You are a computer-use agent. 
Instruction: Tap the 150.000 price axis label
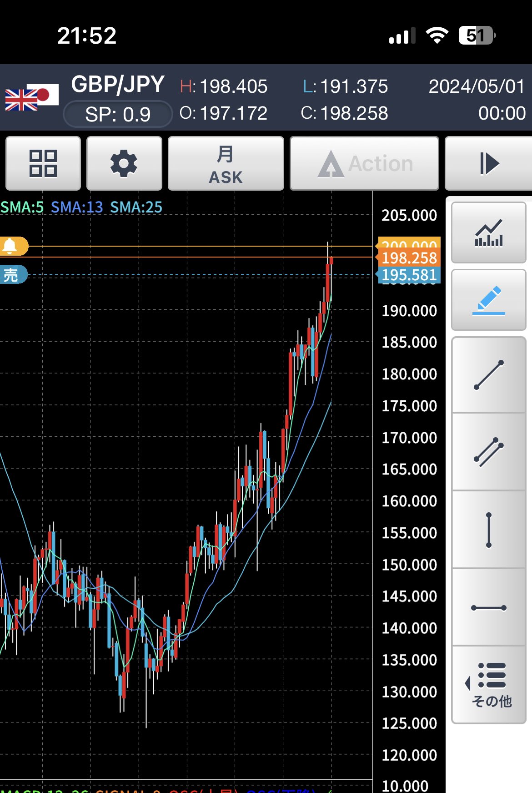pyautogui.click(x=409, y=565)
